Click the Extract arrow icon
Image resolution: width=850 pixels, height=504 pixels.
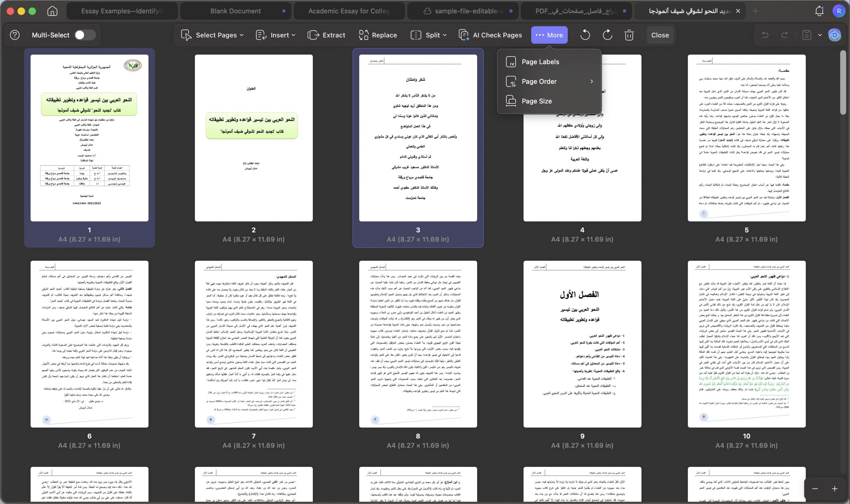(x=313, y=35)
